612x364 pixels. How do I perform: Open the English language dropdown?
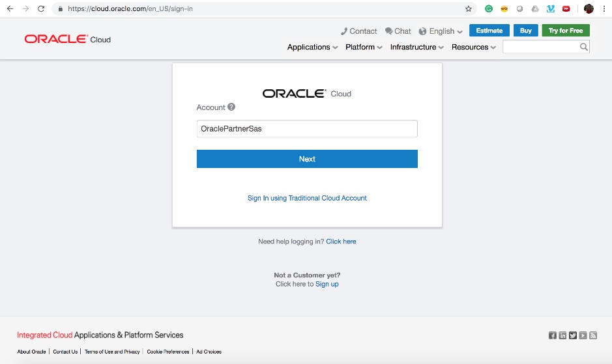click(441, 31)
